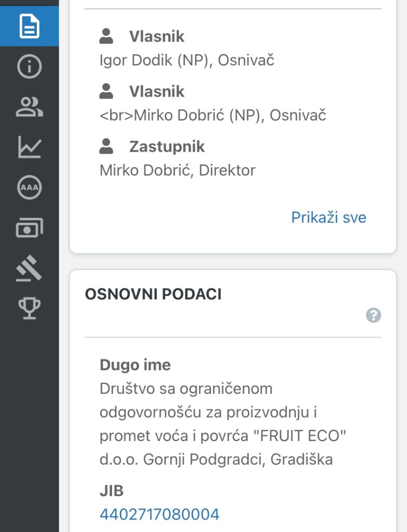Click the OSNOVNI PODACI heading
This screenshot has height=532, width=407.
tap(153, 294)
